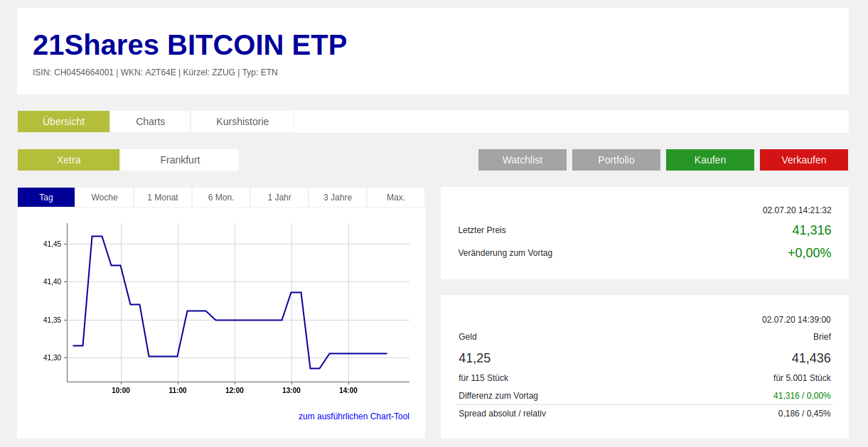Viewport: 868px width, 447px height.
Task: Select the Xetra exchange
Action: 68,160
